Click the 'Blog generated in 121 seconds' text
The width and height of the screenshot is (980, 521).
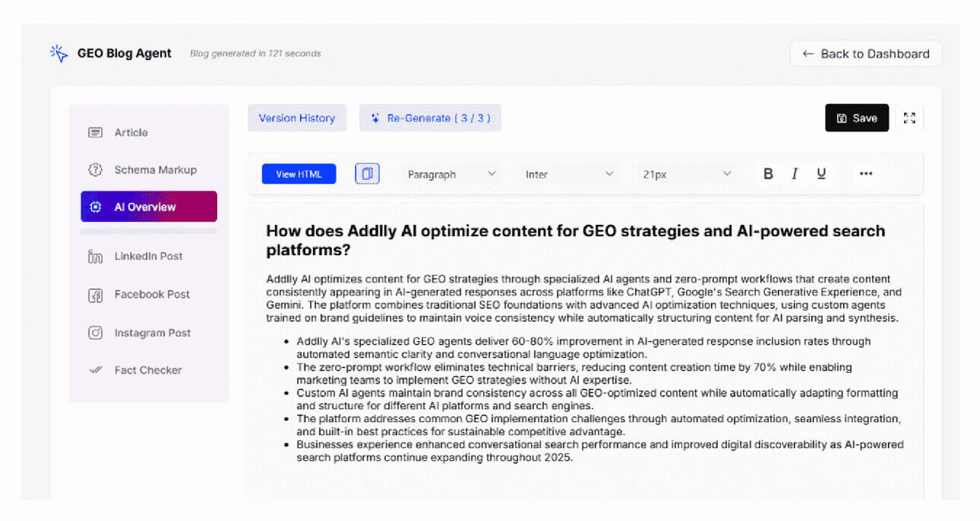tap(255, 54)
